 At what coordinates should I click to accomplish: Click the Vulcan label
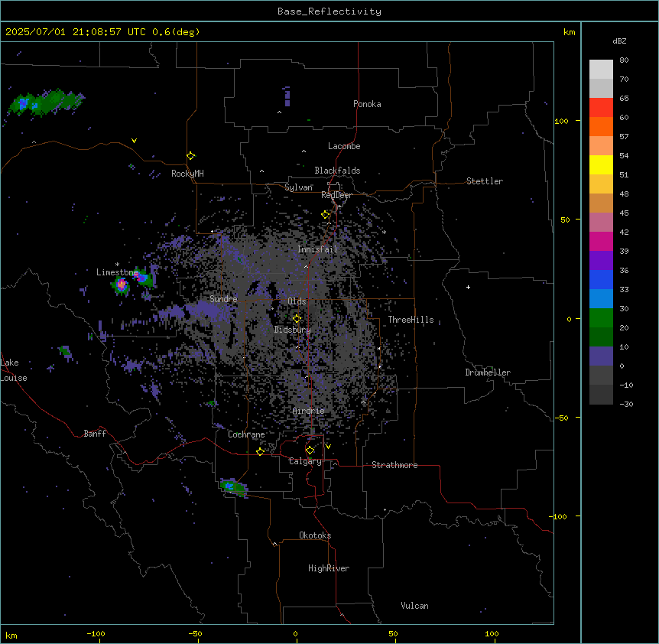coord(415,606)
